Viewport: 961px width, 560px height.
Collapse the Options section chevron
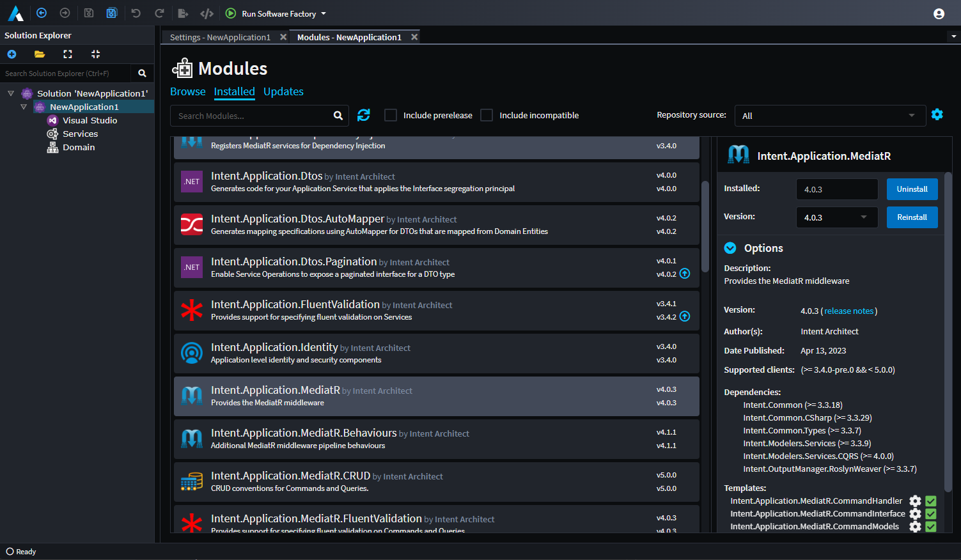(730, 248)
